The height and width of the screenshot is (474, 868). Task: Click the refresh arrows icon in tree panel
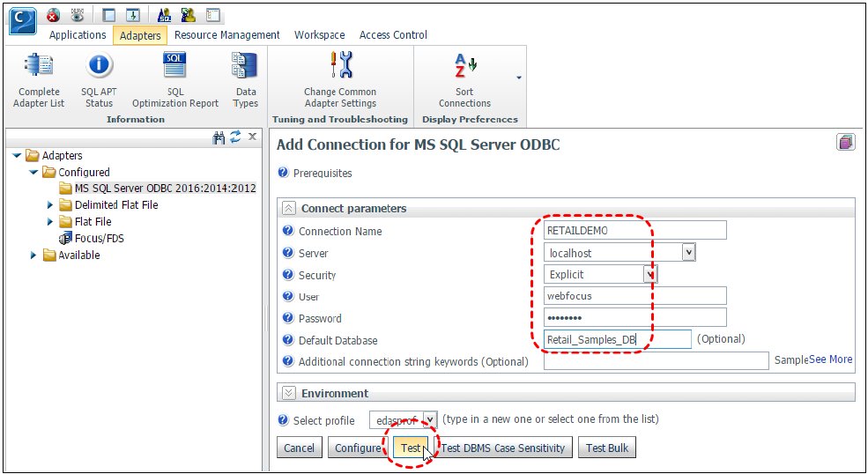click(x=235, y=137)
